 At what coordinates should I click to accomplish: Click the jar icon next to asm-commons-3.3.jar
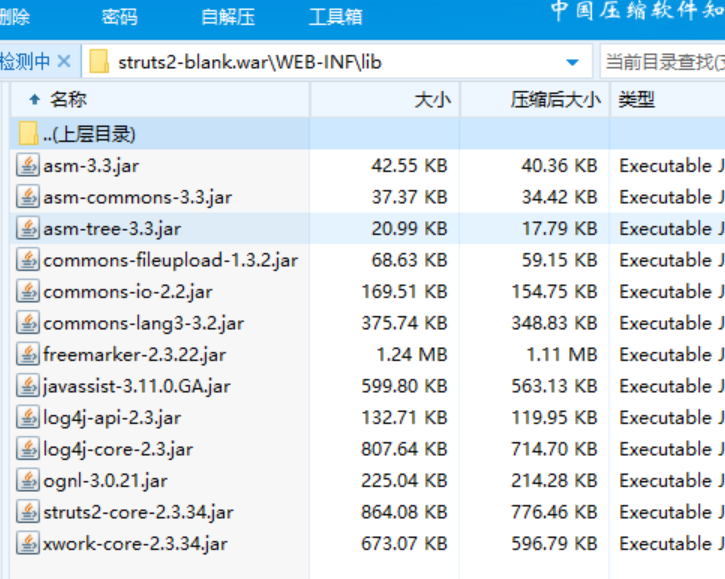tap(28, 197)
